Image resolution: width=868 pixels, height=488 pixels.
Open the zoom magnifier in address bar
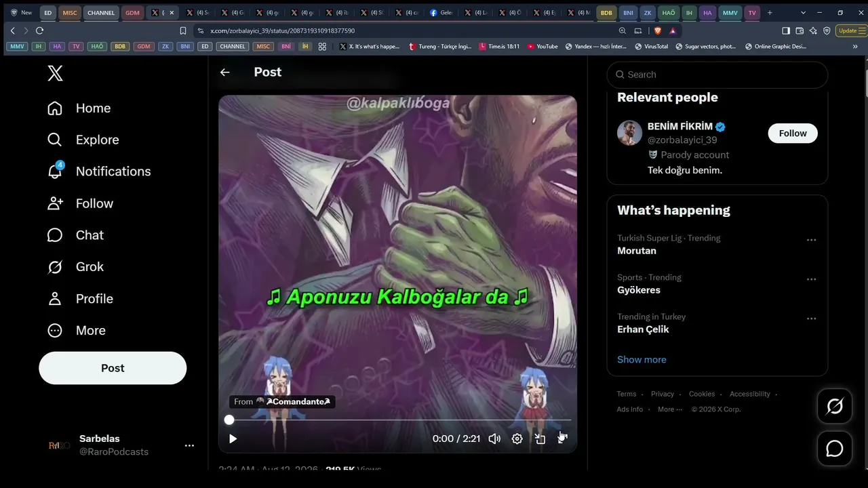tap(623, 30)
